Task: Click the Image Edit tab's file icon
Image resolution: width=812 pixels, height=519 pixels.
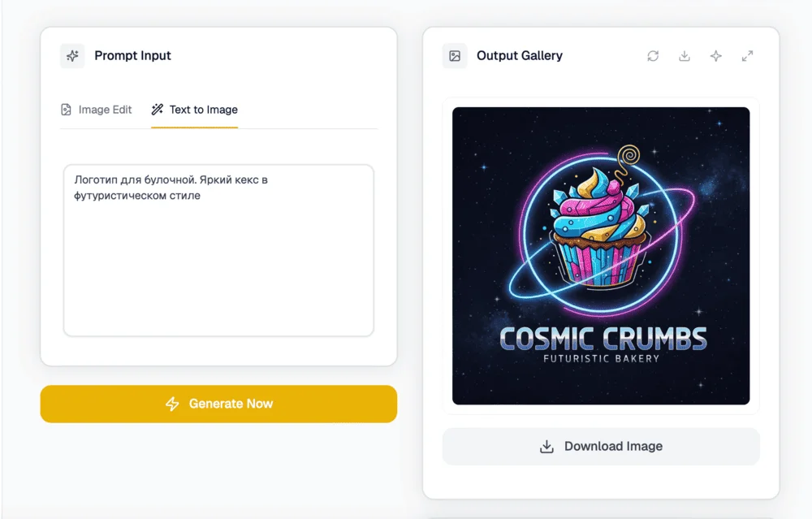Action: 67,110
